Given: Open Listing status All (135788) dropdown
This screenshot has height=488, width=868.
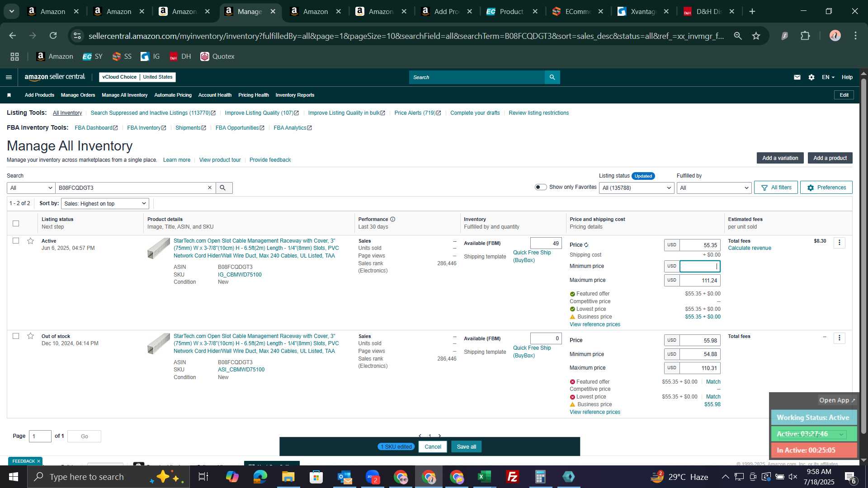Looking at the screenshot, I should click(x=637, y=188).
